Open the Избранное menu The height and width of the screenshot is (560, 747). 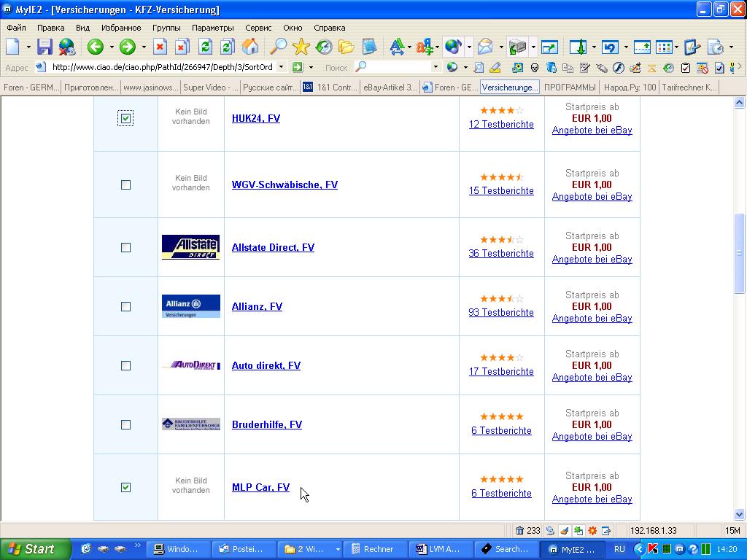[121, 28]
